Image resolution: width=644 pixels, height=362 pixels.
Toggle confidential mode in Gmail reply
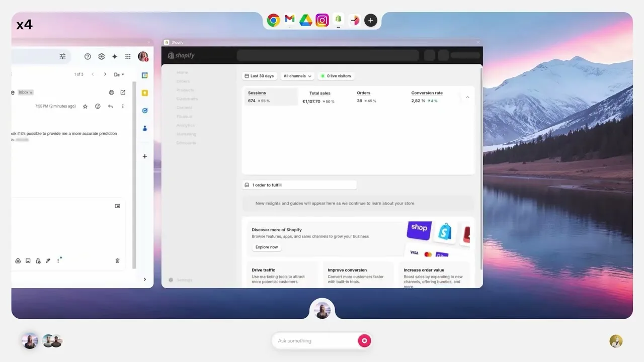click(38, 261)
